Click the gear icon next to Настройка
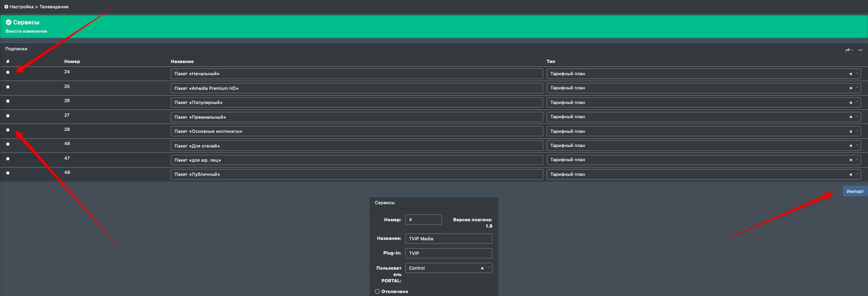868x296 pixels. click(6, 7)
